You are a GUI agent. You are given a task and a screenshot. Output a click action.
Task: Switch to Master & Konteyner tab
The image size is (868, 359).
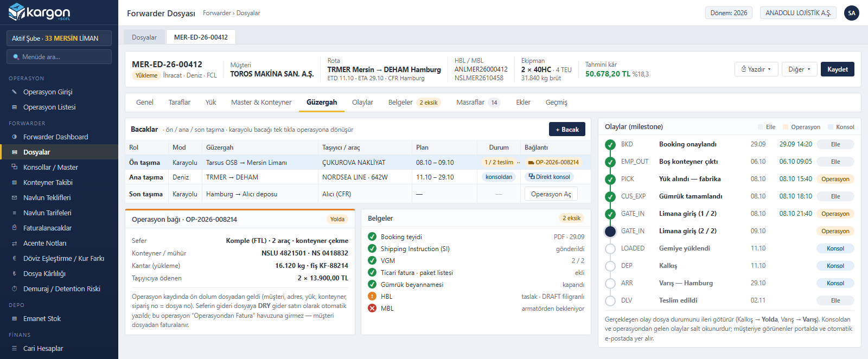261,102
